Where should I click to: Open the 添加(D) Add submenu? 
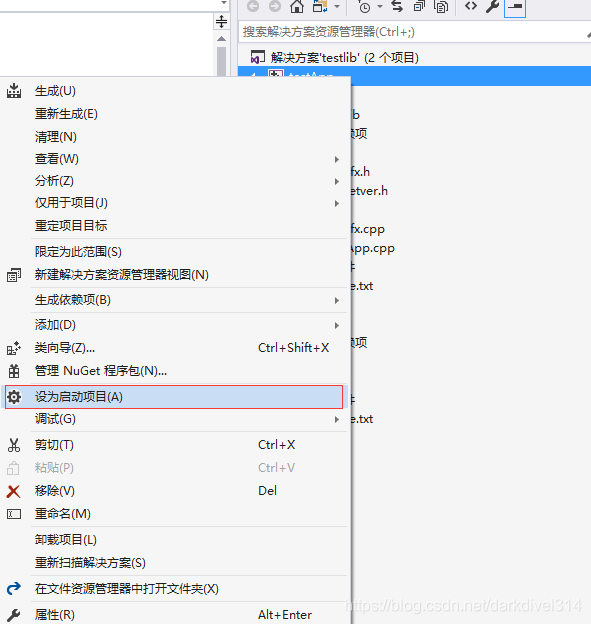tap(175, 325)
